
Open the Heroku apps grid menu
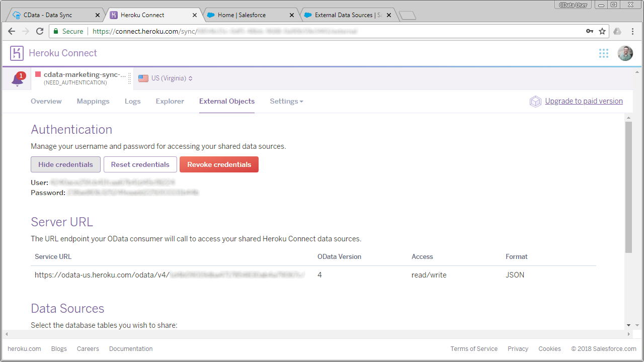(604, 53)
